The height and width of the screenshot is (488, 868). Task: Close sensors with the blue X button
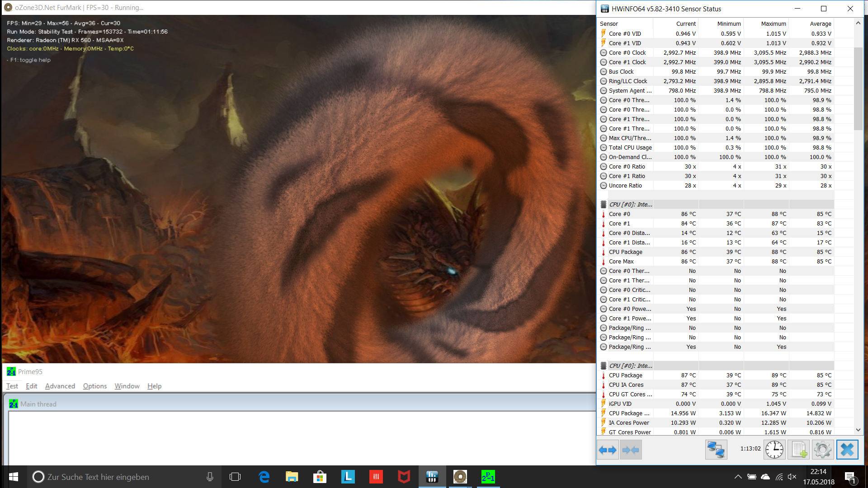[x=847, y=450]
